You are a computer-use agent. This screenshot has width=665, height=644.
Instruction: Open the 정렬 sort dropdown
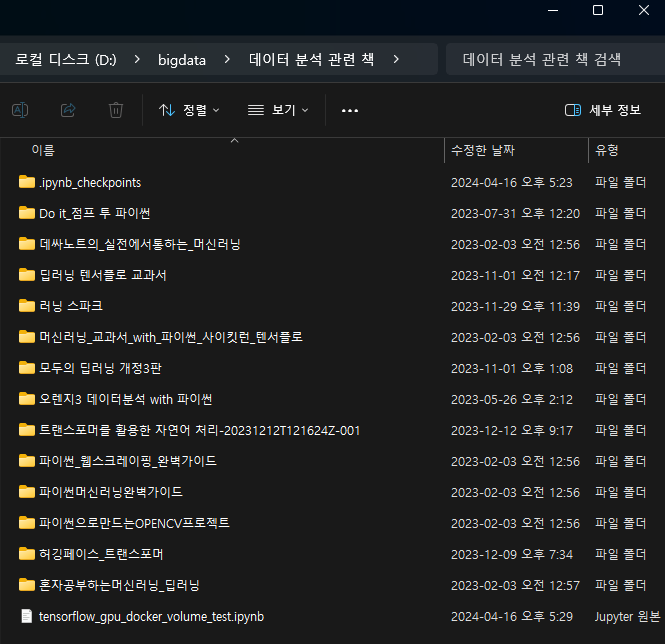[x=189, y=110]
